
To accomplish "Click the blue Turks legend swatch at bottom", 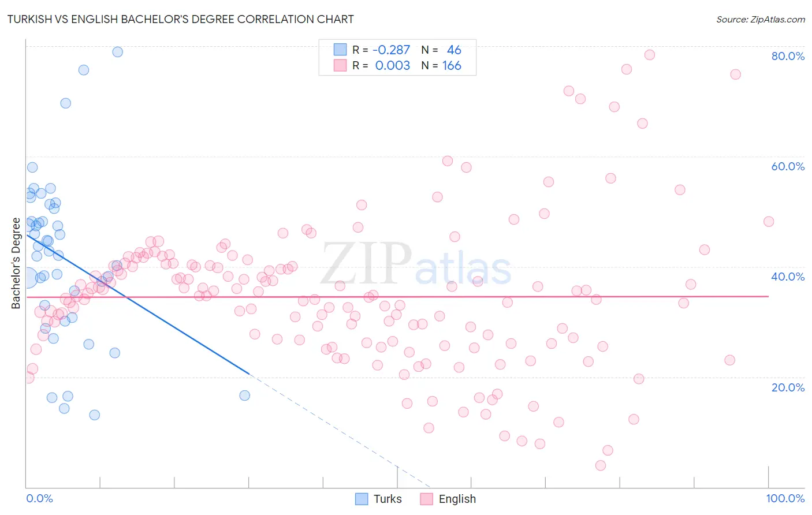I will [362, 499].
